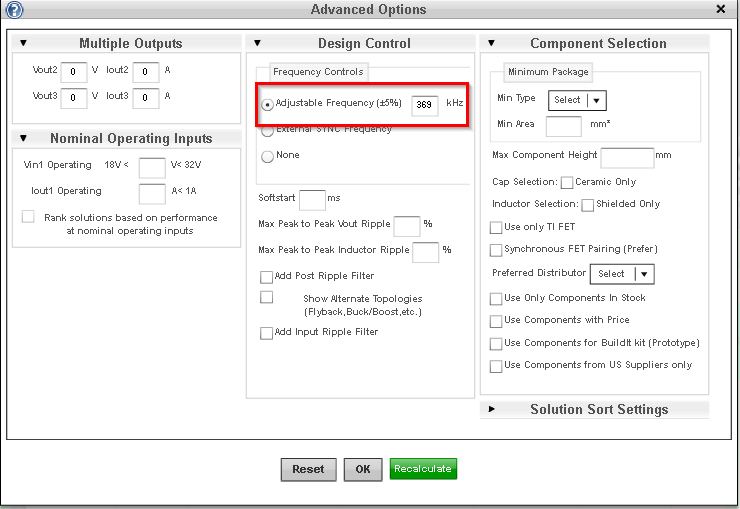The image size is (740, 509).
Task: Close the Advanced Options dialog
Action: point(722,9)
